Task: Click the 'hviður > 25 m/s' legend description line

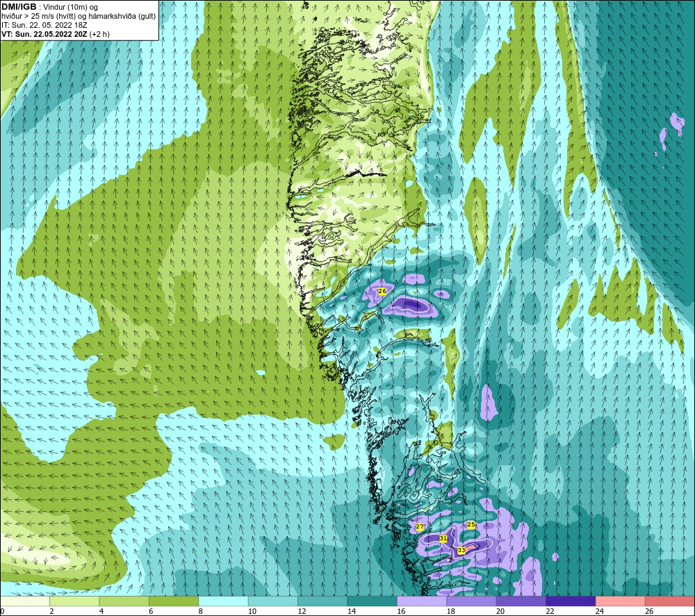Action: pyautogui.click(x=79, y=17)
